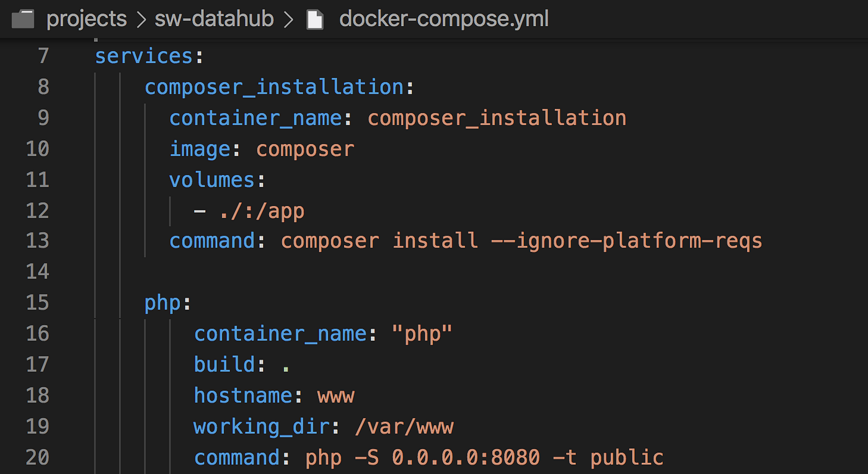
Task: Click the composer_installation service key
Action: coord(274,87)
